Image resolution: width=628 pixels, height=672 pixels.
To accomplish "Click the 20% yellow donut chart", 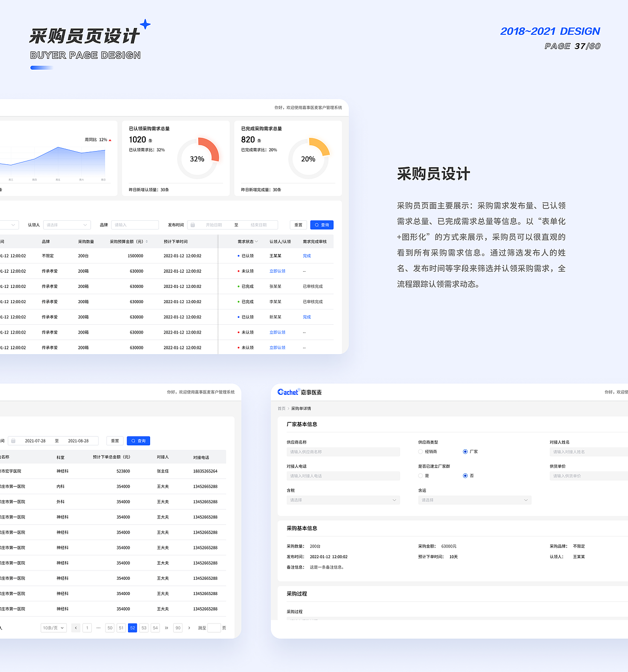I will coord(309,159).
